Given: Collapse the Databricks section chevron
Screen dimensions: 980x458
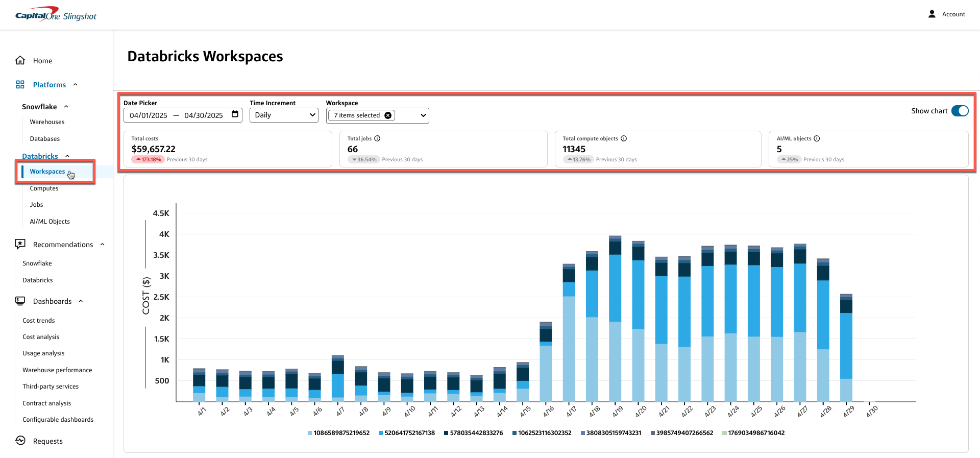Looking at the screenshot, I should (x=67, y=156).
